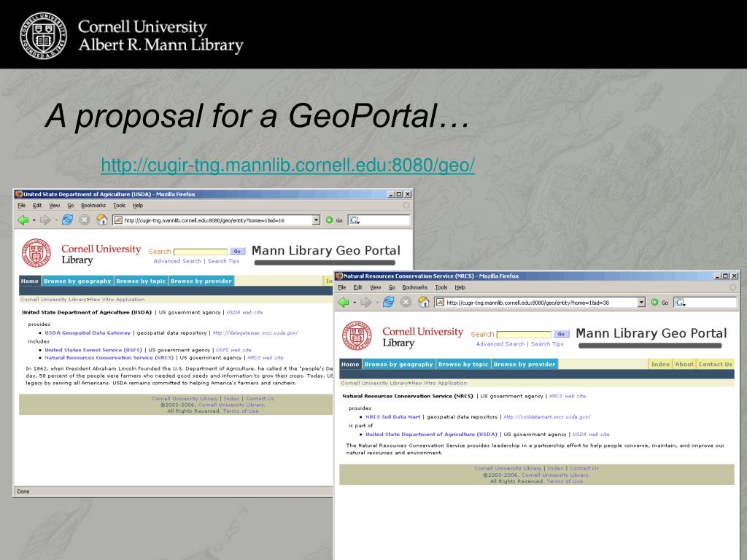Click Cornell University seal in slide header
The width and height of the screenshot is (747, 560).
43,36
